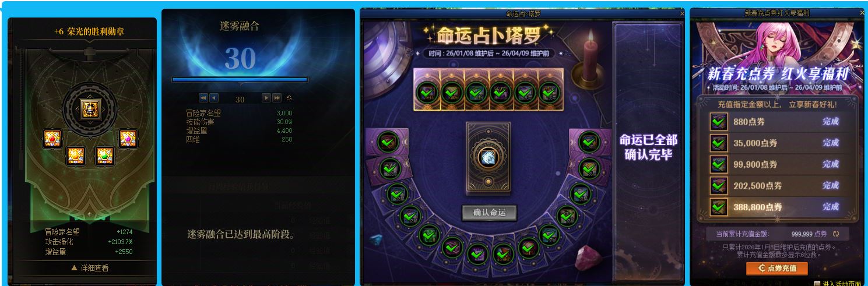Click the 确认命运 button
Image resolution: width=868 pixels, height=286 pixels.
pos(490,213)
